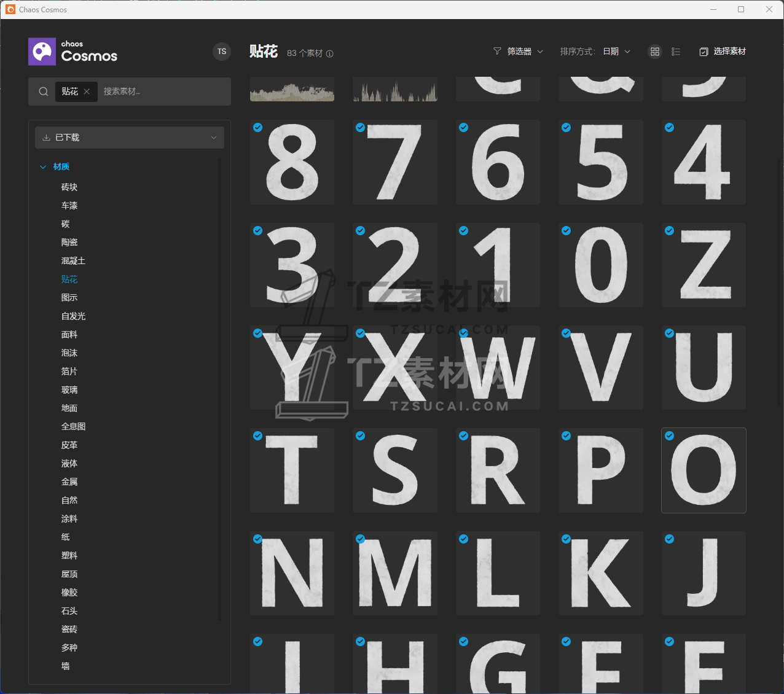The image size is (784, 694).
Task: Select the letter M decal thumbnail
Action: [395, 574]
